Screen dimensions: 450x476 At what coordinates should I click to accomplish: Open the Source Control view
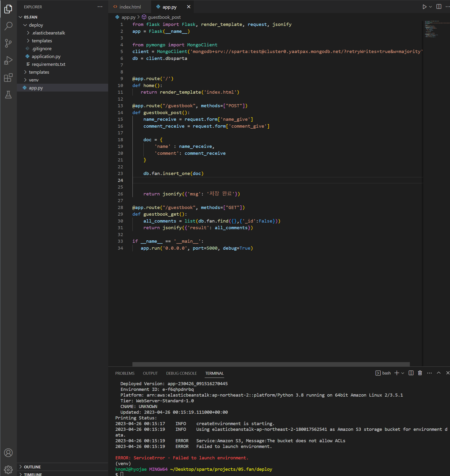(x=8, y=44)
